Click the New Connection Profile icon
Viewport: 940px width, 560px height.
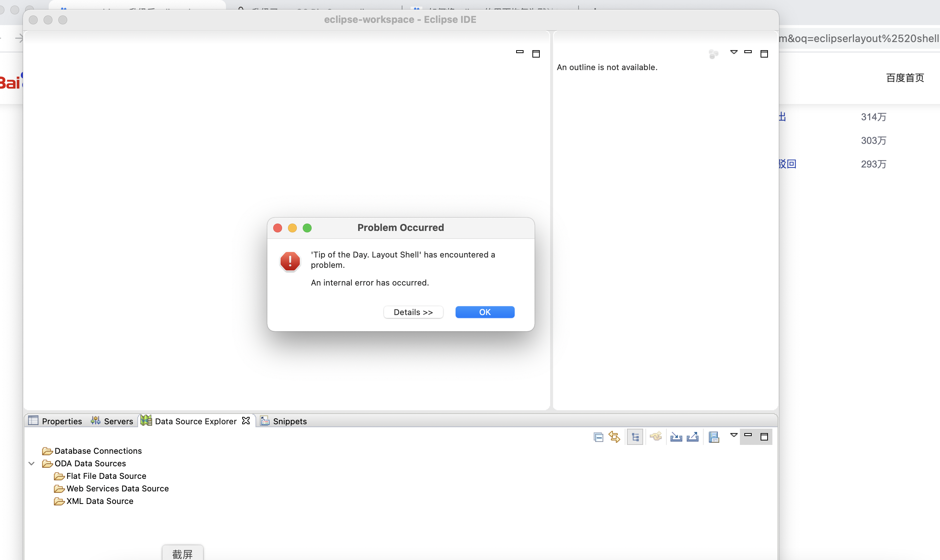[x=656, y=437]
